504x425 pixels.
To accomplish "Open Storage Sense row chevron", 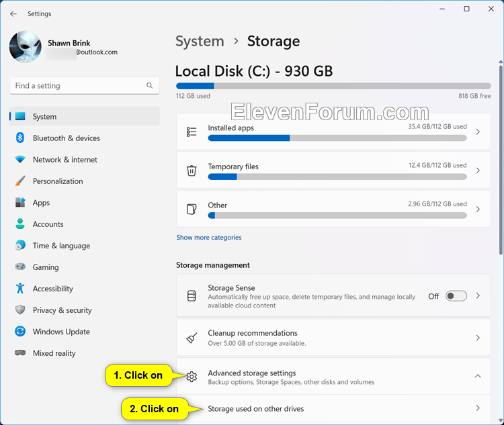I will (x=478, y=296).
